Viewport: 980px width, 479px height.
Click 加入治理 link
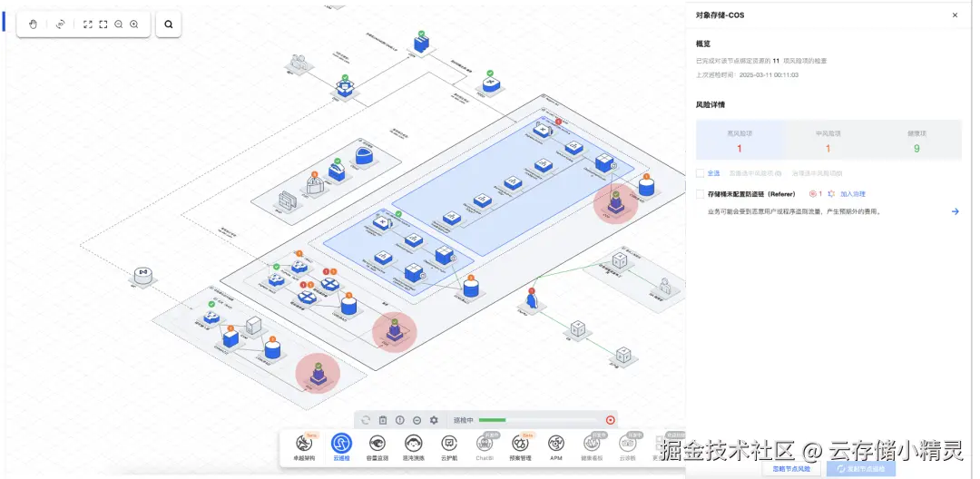[852, 194]
